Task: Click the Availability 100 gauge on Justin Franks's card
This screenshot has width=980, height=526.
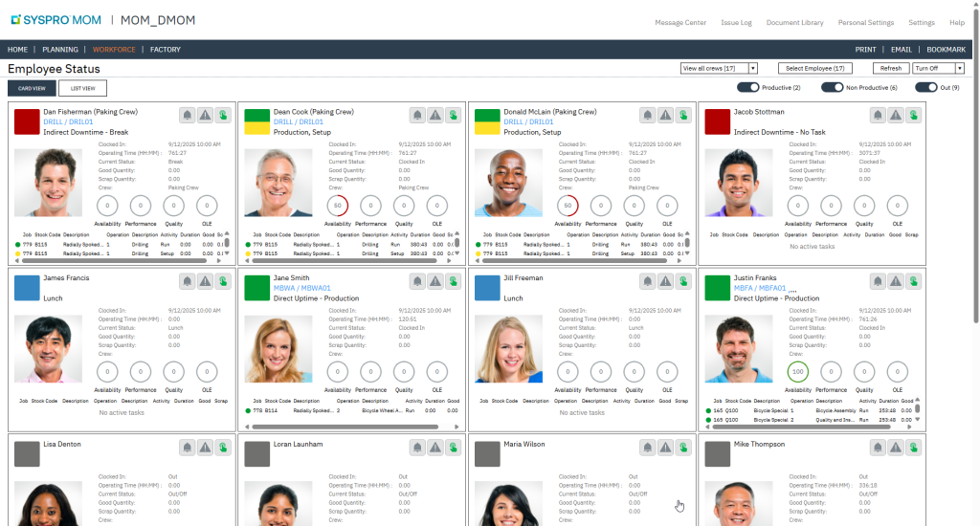Action: [797, 372]
